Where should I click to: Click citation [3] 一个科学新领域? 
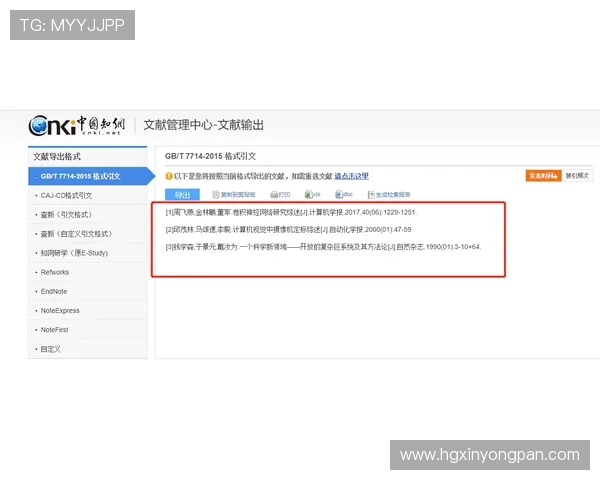coord(323,247)
